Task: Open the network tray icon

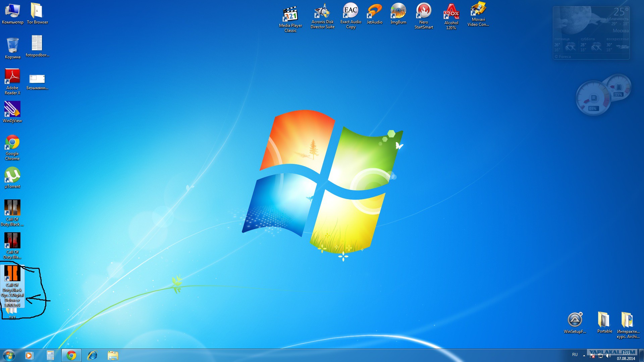Action: click(x=600, y=356)
